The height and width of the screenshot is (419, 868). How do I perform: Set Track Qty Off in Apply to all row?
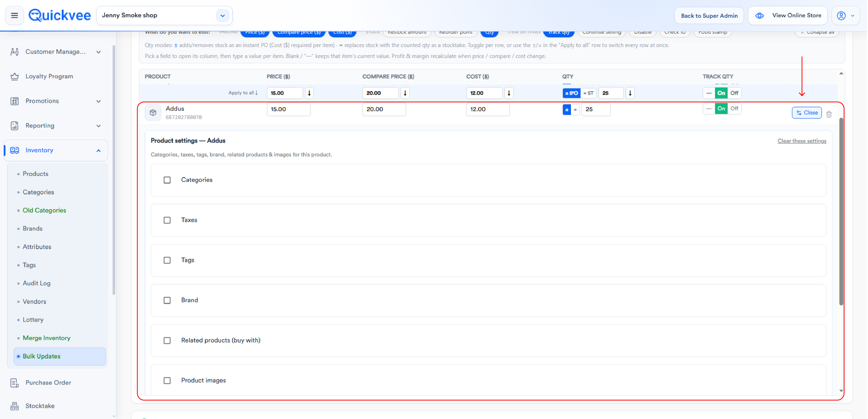click(734, 93)
